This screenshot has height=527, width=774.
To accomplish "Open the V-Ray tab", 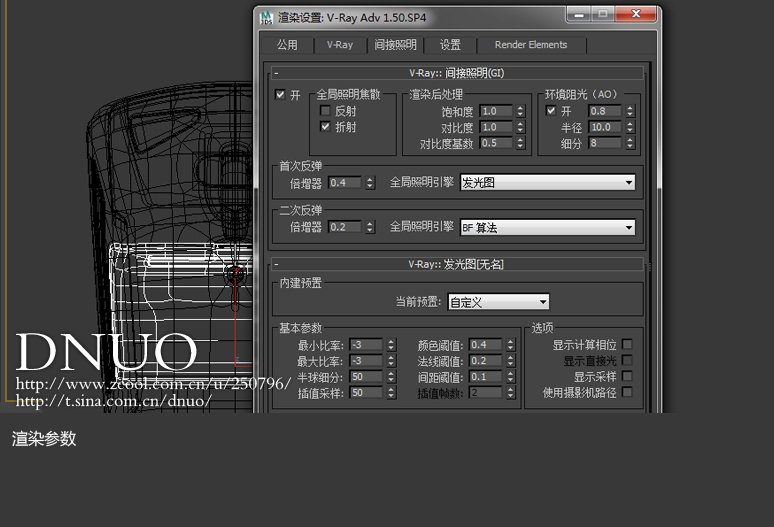I will (340, 45).
